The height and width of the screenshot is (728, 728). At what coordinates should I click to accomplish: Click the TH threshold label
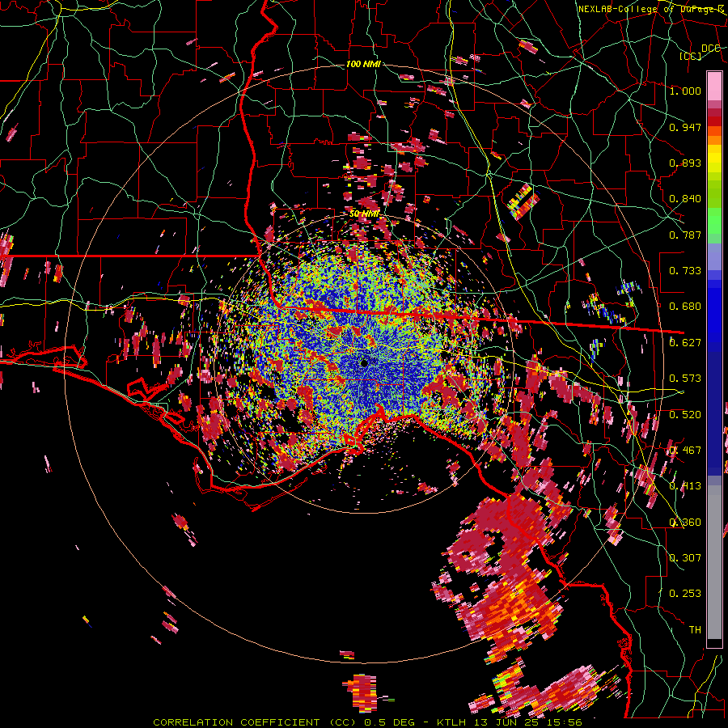pyautogui.click(x=695, y=630)
